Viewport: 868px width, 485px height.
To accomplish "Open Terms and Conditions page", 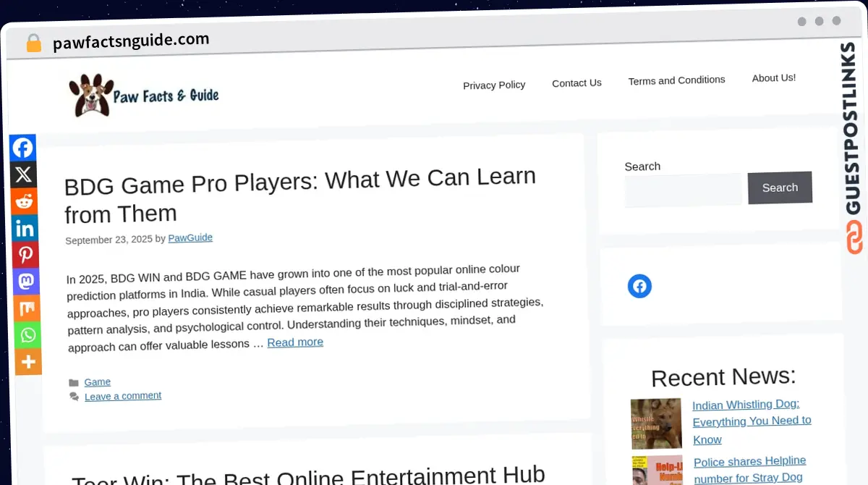I will point(676,80).
